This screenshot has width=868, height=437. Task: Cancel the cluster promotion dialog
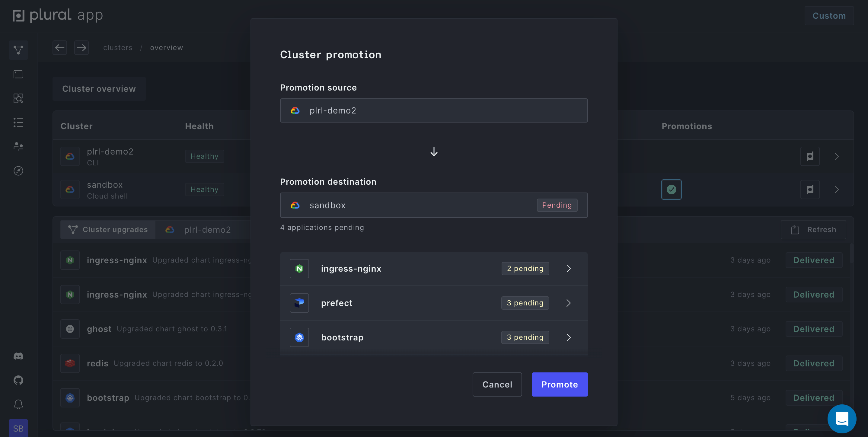pyautogui.click(x=497, y=384)
